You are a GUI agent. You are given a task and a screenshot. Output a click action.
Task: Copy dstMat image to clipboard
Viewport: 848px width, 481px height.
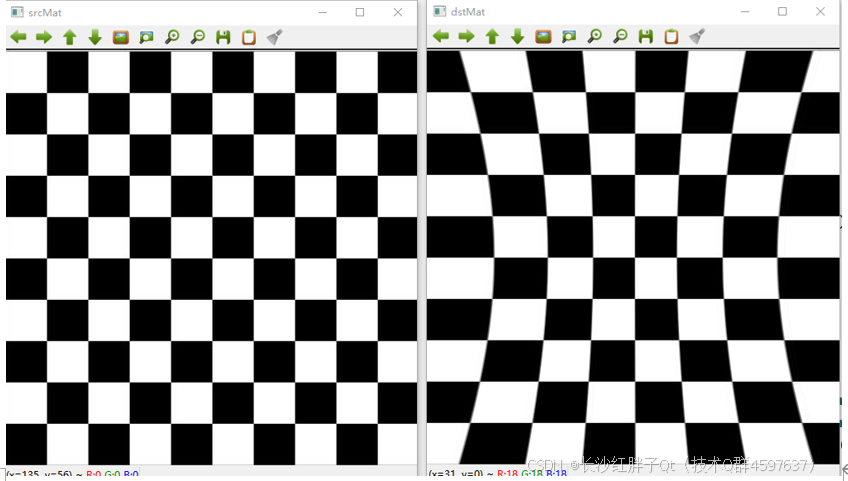coord(671,36)
